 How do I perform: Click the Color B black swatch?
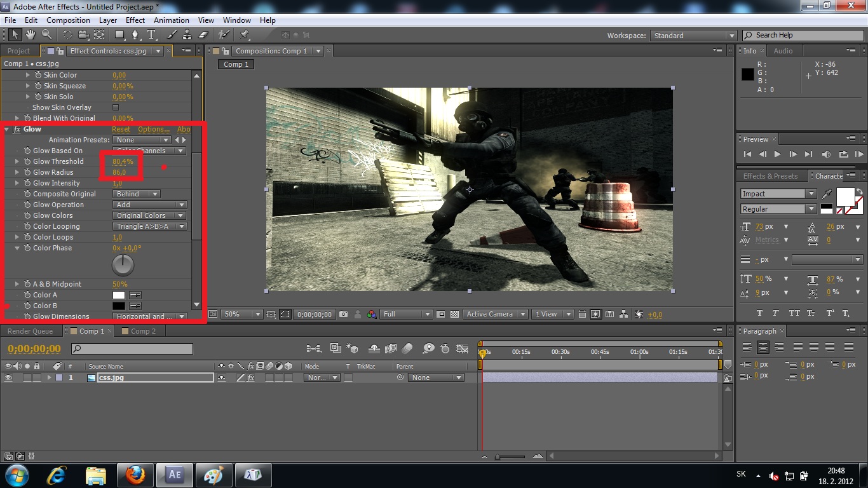[x=119, y=306]
